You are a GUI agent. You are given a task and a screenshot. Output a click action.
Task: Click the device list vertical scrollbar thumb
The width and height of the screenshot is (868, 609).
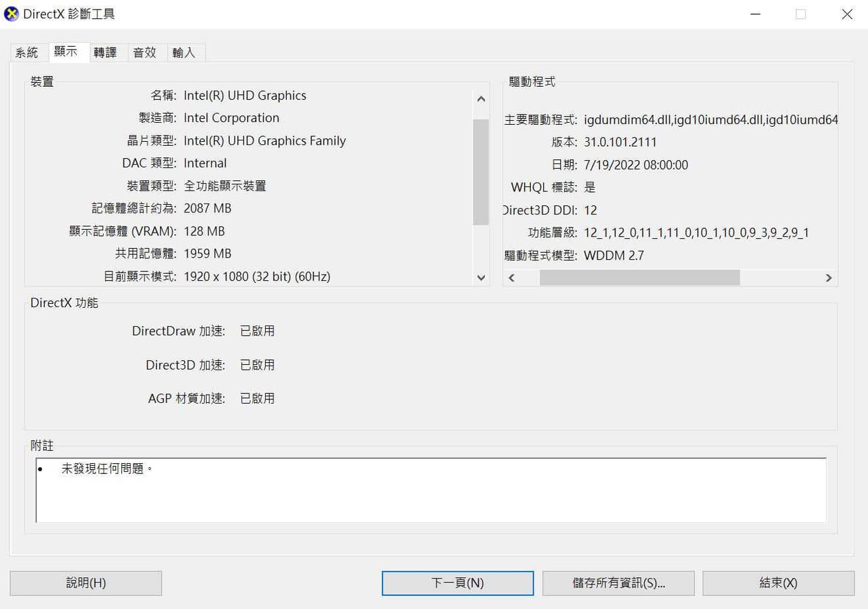pos(481,172)
